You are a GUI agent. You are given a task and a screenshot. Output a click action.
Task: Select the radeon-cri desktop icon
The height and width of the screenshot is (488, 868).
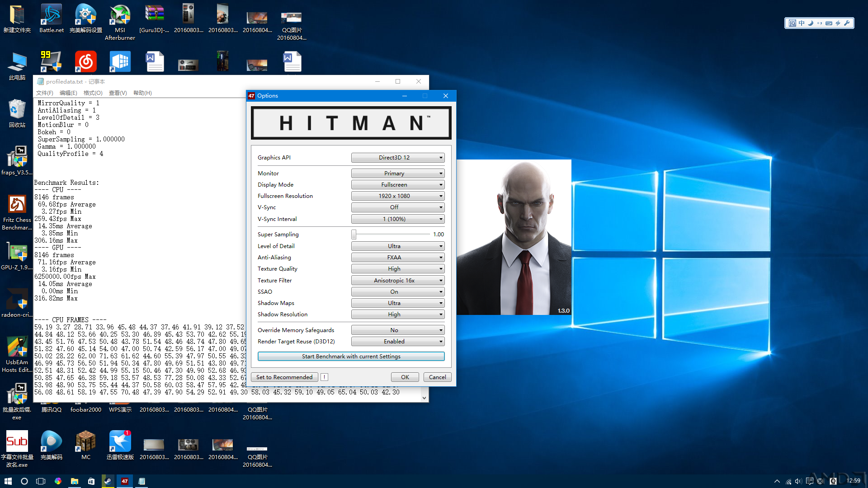click(17, 303)
